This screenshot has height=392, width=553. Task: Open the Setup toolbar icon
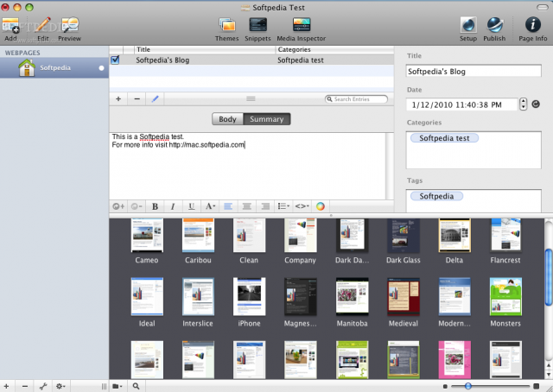pos(468,25)
